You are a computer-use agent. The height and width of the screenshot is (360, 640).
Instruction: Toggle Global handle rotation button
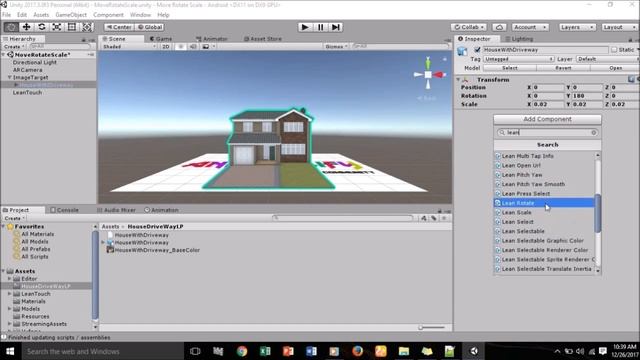(149, 27)
